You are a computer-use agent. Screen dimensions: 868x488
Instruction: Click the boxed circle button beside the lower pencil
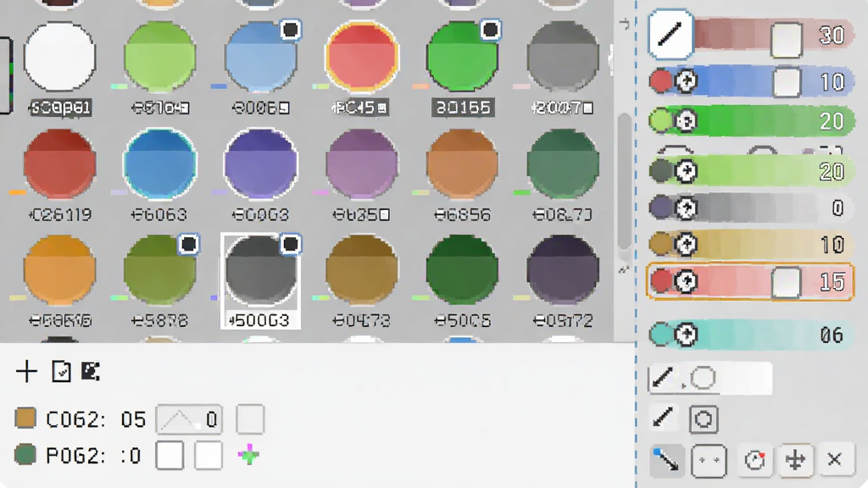pyautogui.click(x=704, y=419)
